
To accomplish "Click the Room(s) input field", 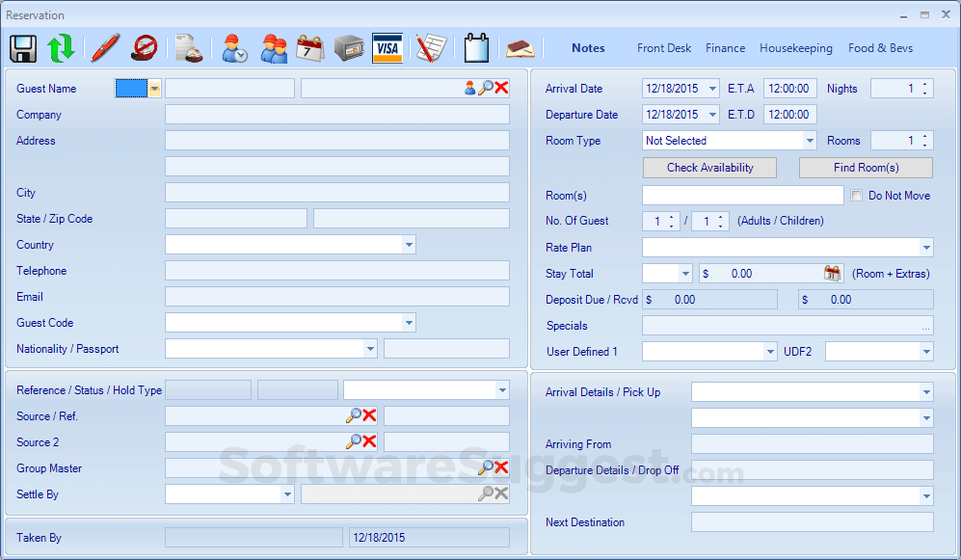I will pos(743,196).
